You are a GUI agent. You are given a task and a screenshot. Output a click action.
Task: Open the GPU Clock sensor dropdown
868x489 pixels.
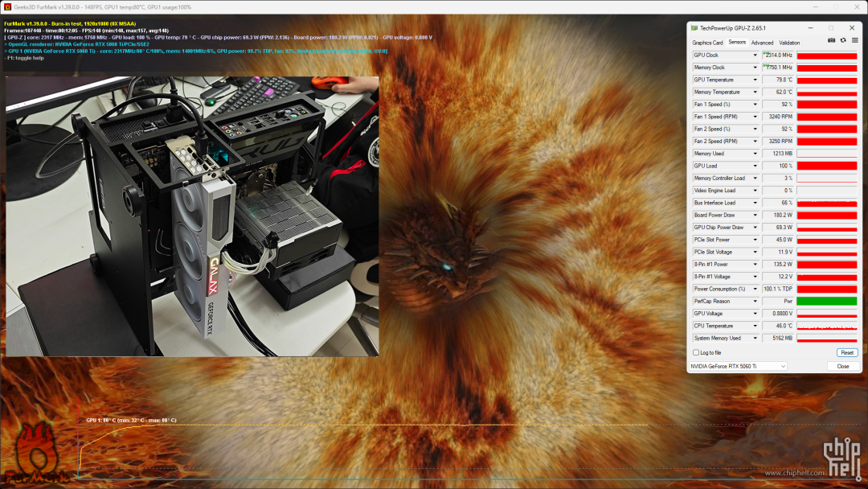[755, 55]
